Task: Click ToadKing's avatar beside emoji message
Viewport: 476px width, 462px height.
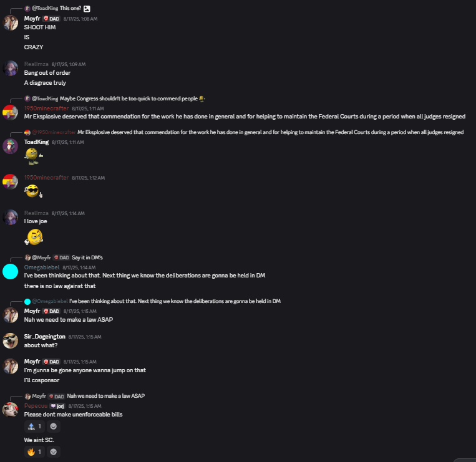Action: pyautogui.click(x=11, y=147)
